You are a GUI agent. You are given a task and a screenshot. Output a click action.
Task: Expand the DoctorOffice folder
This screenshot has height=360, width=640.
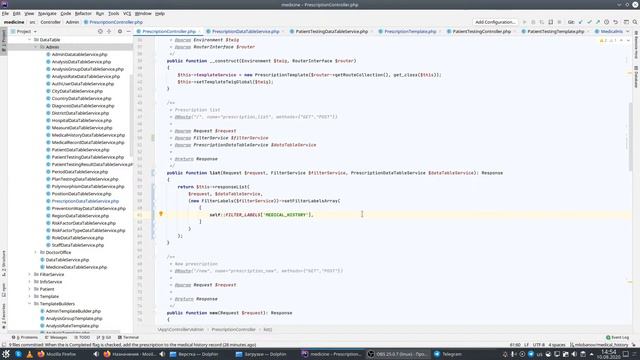click(36, 252)
